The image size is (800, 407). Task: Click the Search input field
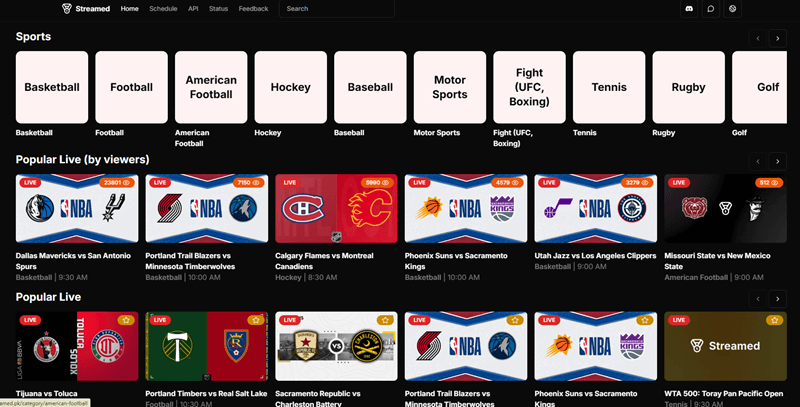click(337, 9)
